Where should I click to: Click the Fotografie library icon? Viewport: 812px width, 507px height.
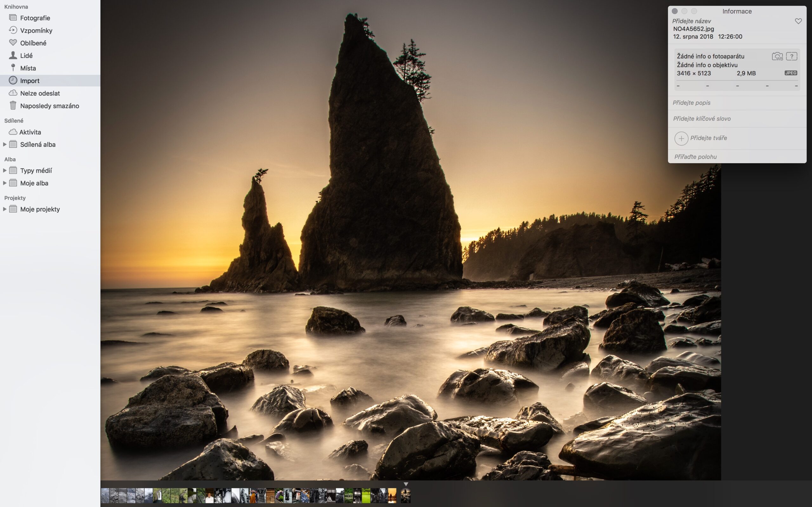pos(13,17)
